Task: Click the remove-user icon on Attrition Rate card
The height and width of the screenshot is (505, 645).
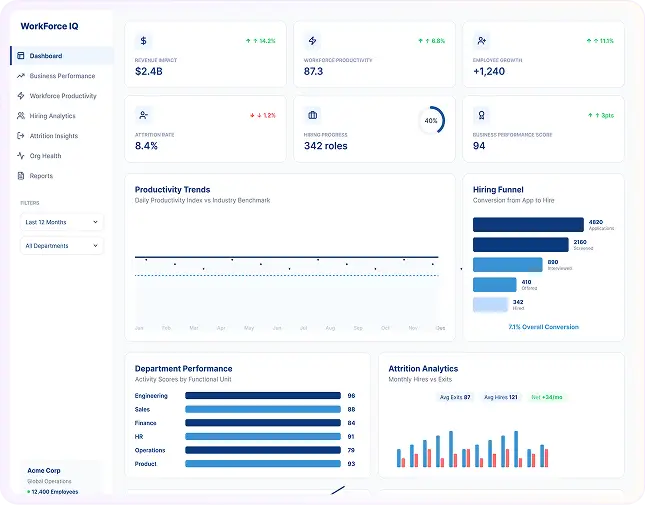Action: coord(143,115)
